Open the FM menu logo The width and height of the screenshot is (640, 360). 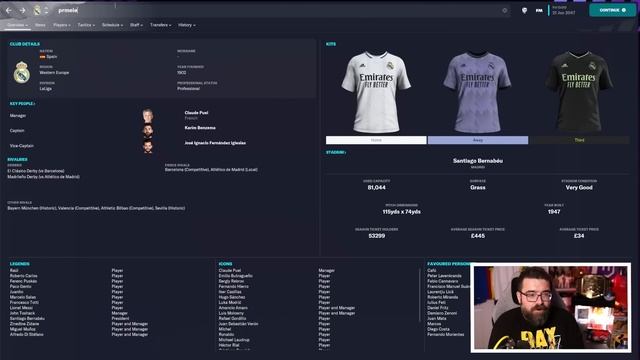pos(539,10)
